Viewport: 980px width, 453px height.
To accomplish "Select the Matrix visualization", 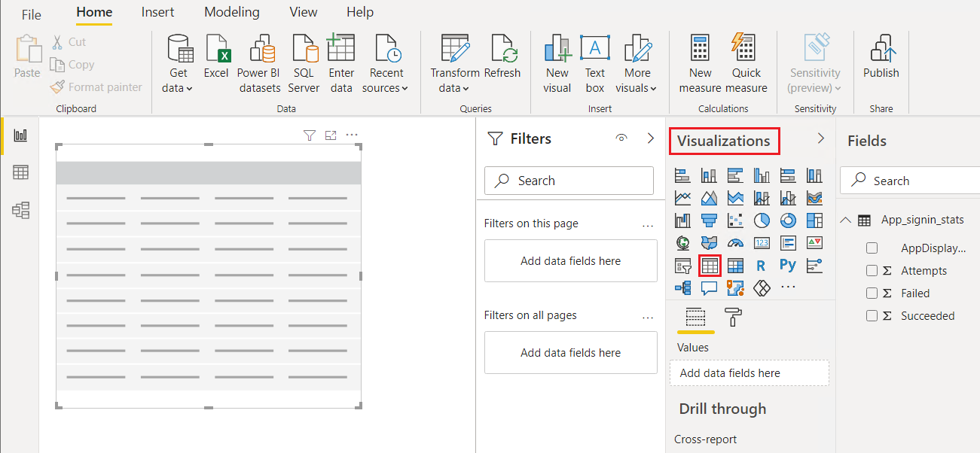I will pos(735,265).
